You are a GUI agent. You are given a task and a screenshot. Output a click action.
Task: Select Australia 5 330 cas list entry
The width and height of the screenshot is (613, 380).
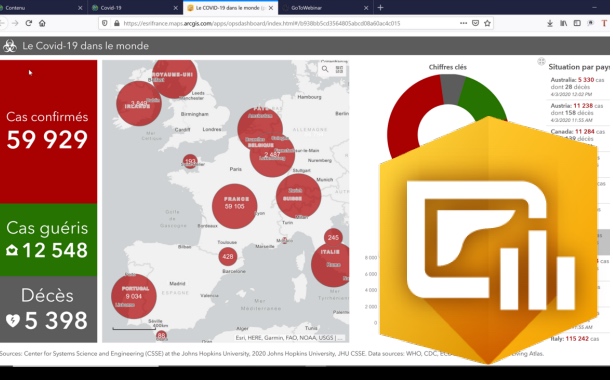point(577,87)
